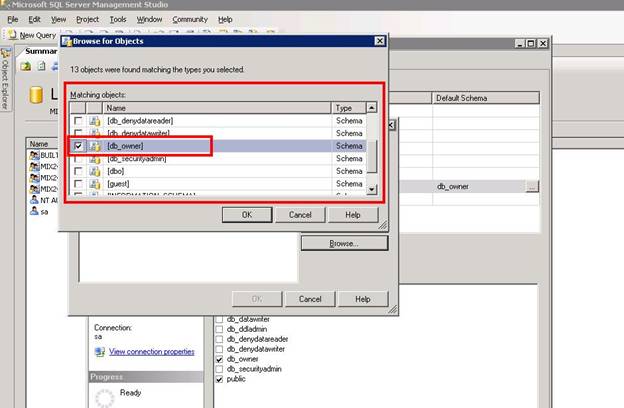This screenshot has width=624, height=408.
Task: Click the New Query toolbar icon
Action: 12,35
